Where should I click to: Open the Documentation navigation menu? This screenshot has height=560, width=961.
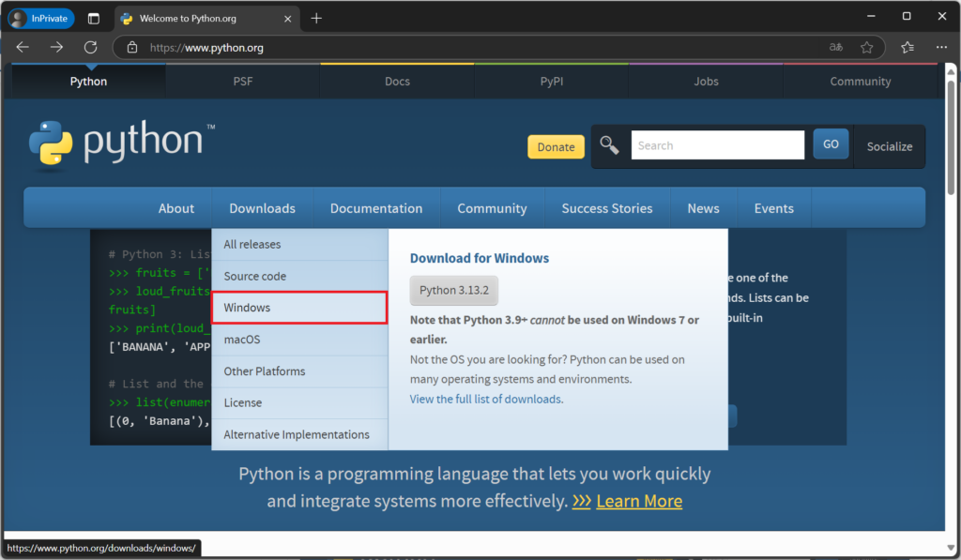pos(376,208)
